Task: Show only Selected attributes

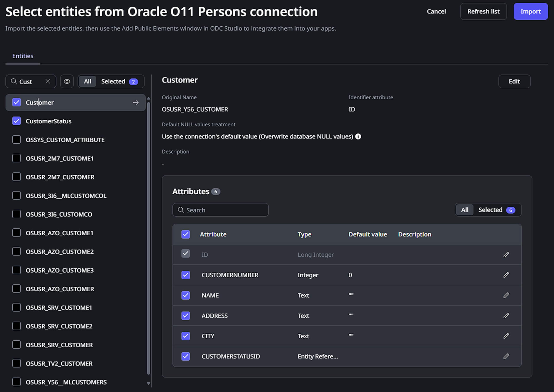Action: [497, 210]
